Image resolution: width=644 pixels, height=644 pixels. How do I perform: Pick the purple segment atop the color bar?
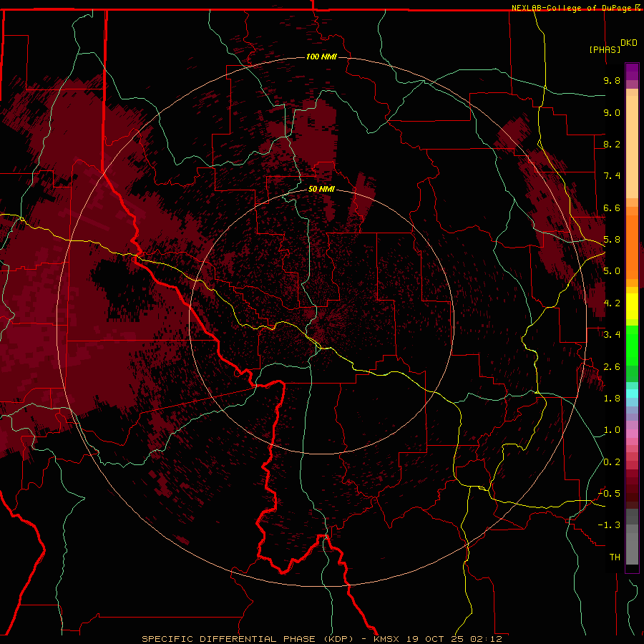[x=632, y=72]
